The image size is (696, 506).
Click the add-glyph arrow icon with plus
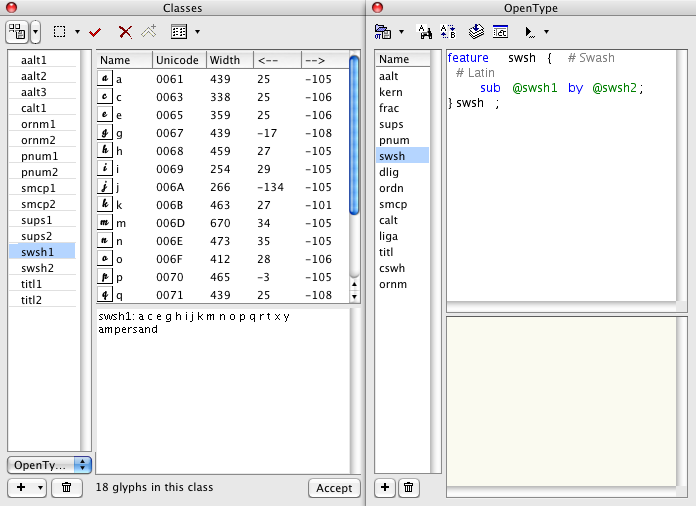click(149, 32)
